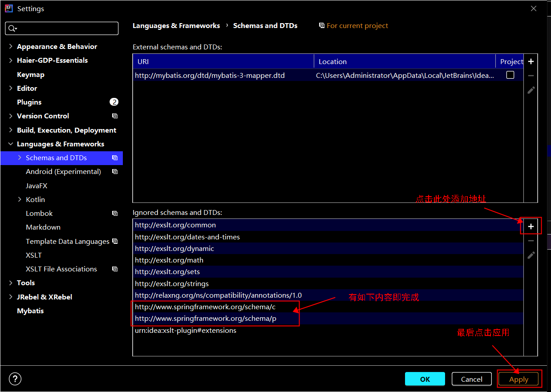This screenshot has width=551, height=392.
Task: Add an ignored schema with the plus icon
Action: 531,226
